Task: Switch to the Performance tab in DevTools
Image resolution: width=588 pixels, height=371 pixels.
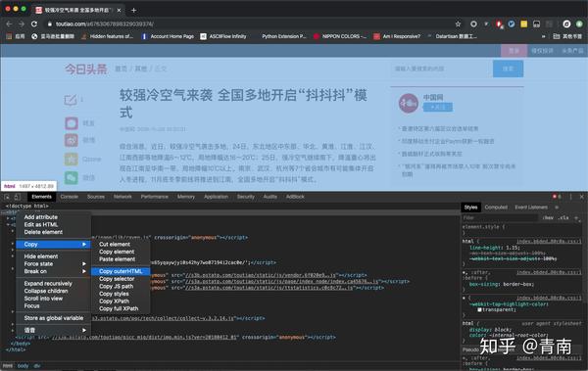Action: pyautogui.click(x=155, y=197)
